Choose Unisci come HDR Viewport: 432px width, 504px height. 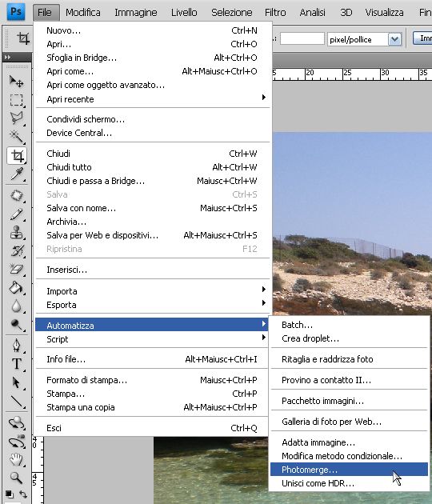pyautogui.click(x=349, y=483)
